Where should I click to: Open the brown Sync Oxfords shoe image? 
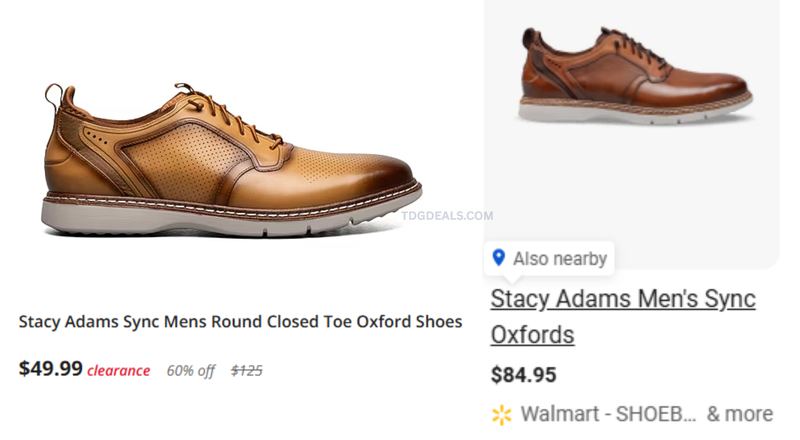tap(635, 75)
